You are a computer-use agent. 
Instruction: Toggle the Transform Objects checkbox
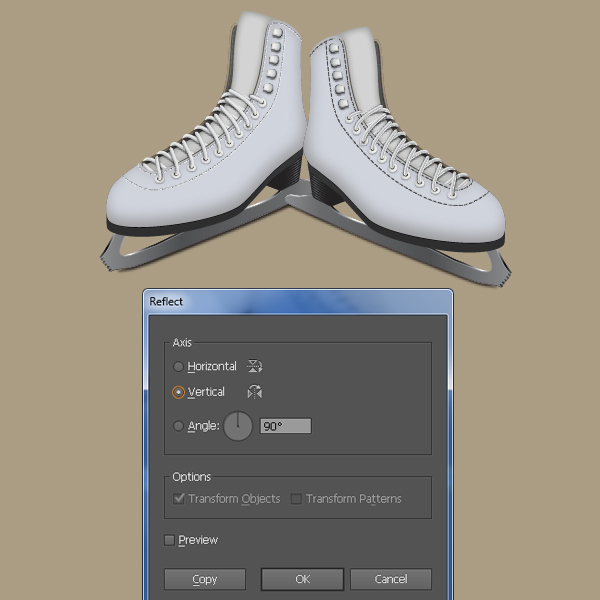tap(179, 499)
